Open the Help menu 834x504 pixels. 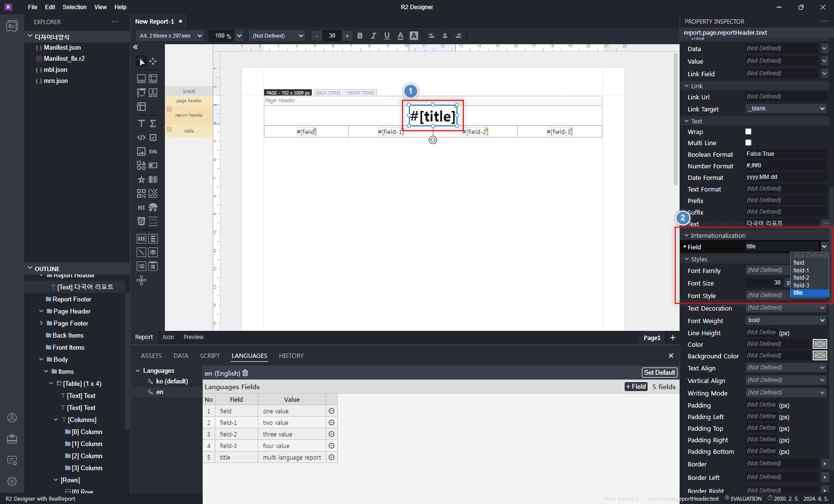coord(120,7)
